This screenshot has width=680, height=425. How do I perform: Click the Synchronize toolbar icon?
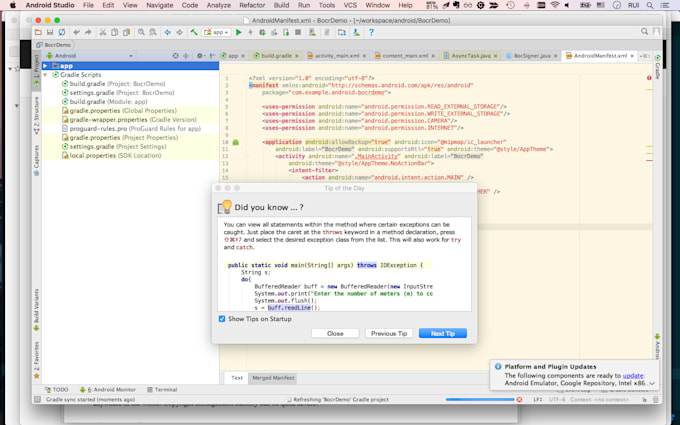pyautogui.click(x=62, y=33)
